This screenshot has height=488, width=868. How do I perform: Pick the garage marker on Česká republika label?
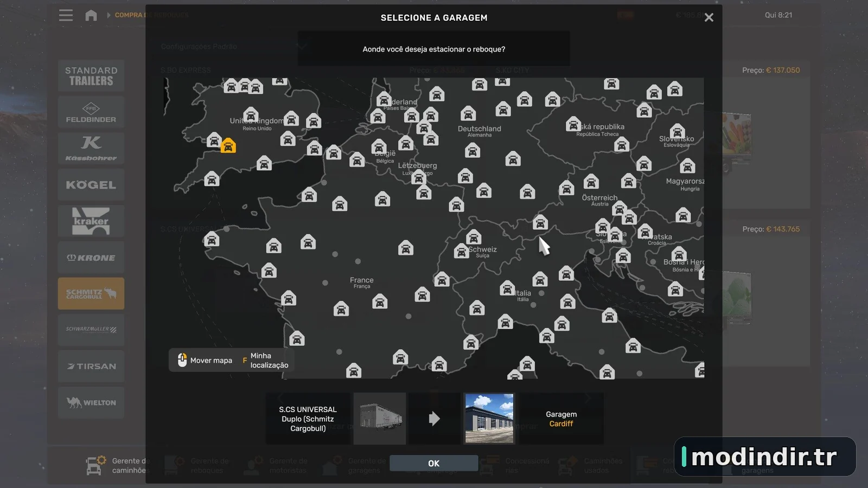pyautogui.click(x=573, y=124)
